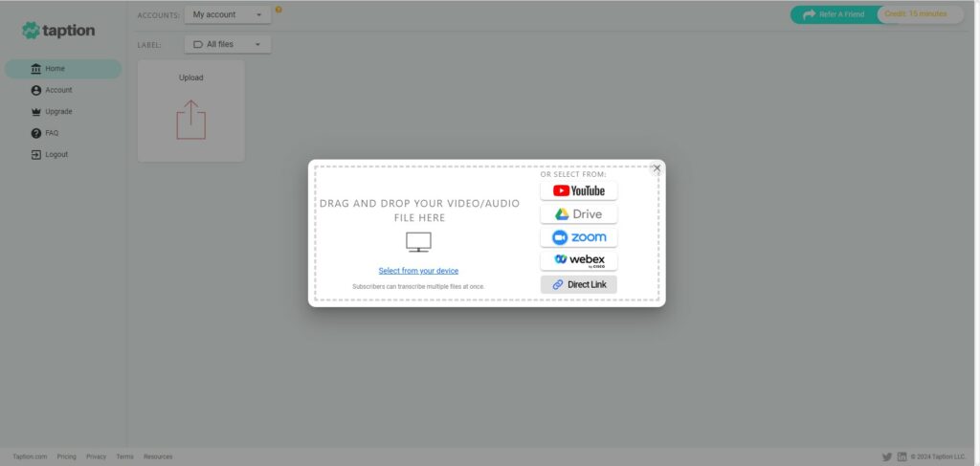This screenshot has height=466, width=980.
Task: Click the Credit 15 minutes badge
Action: click(x=920, y=14)
